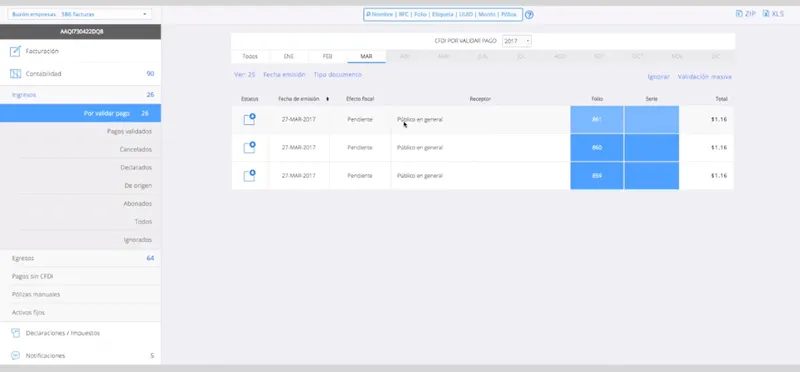Switch to the Todos month tab

coord(250,57)
